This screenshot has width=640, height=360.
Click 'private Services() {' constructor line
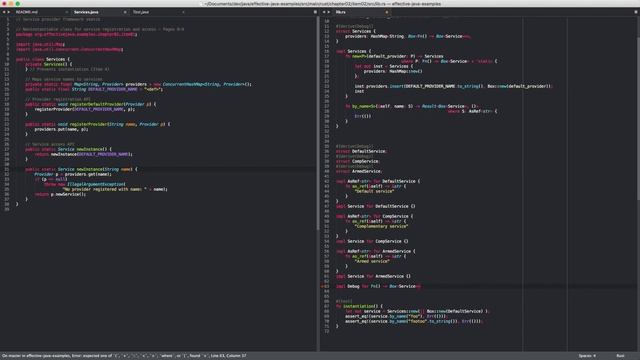[49, 64]
